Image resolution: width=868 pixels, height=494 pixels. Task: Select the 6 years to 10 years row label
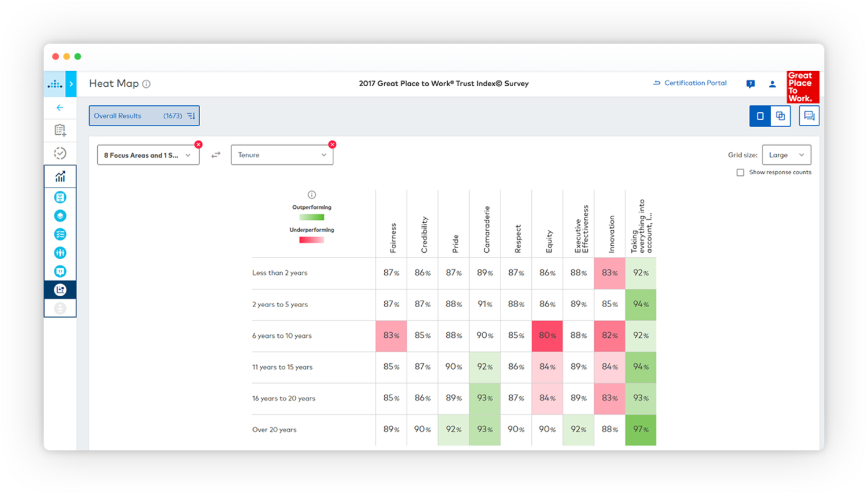[282, 336]
